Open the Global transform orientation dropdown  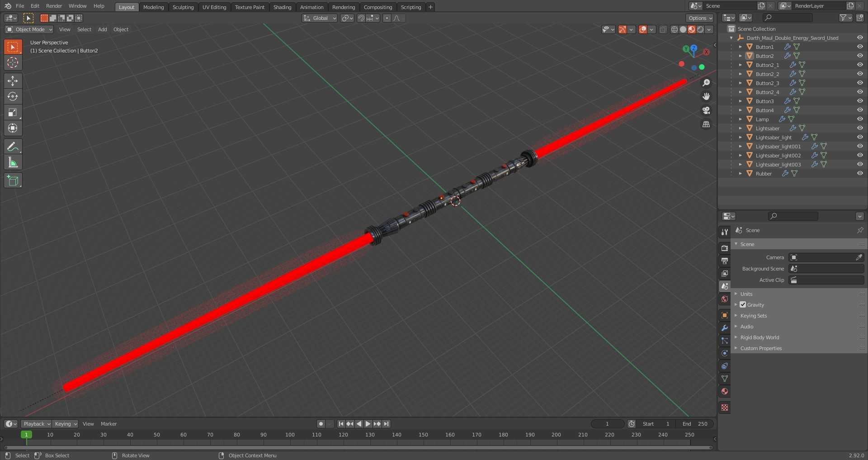320,18
